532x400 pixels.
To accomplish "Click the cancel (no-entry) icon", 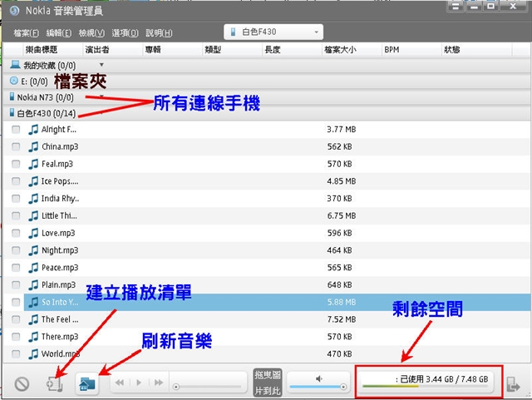I will [22, 384].
